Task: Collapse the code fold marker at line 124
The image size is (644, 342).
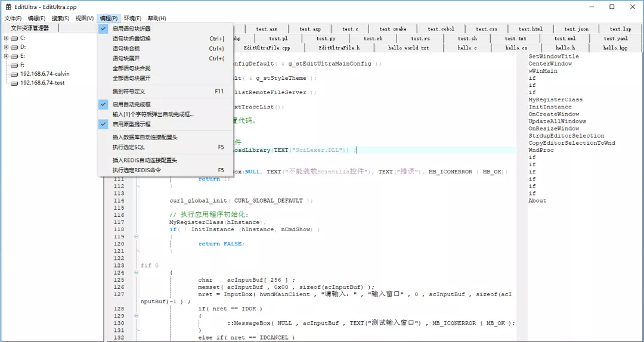Action: 137,272
